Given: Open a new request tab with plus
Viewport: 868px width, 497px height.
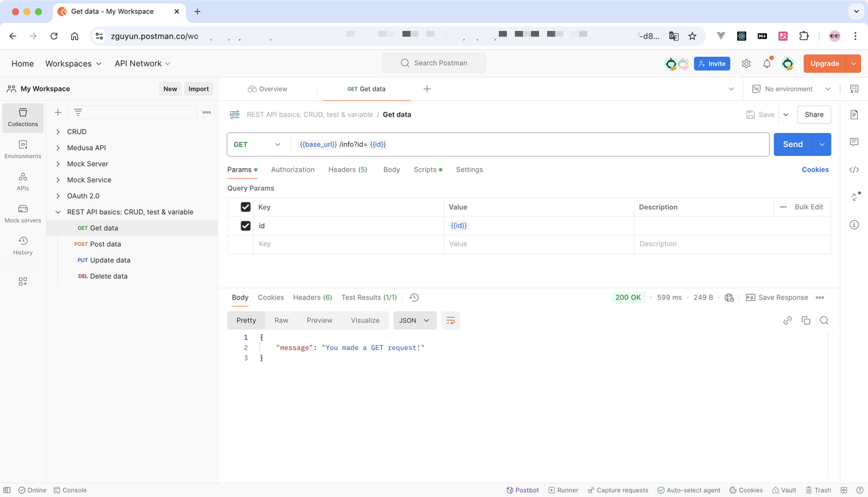Looking at the screenshot, I should pos(427,89).
